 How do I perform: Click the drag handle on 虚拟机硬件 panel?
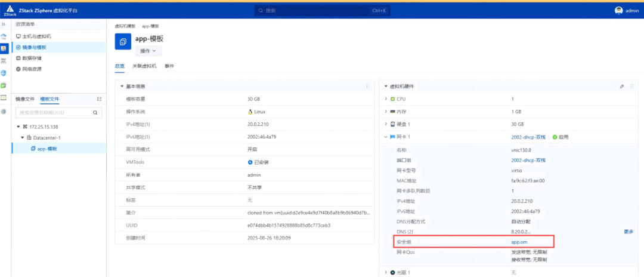click(x=631, y=87)
